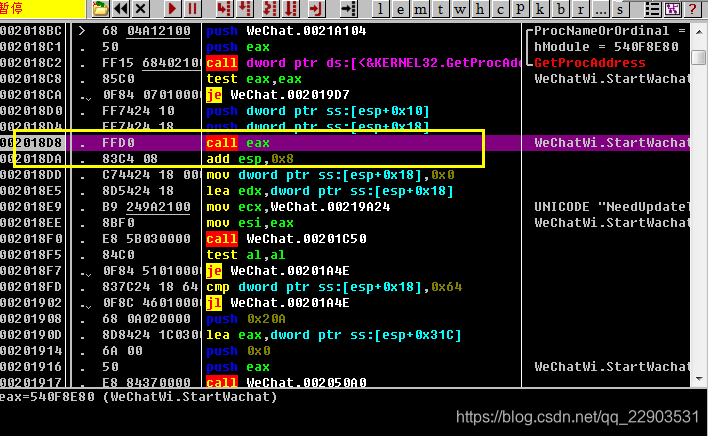Click the Trace Over toolbar icon

(291, 9)
